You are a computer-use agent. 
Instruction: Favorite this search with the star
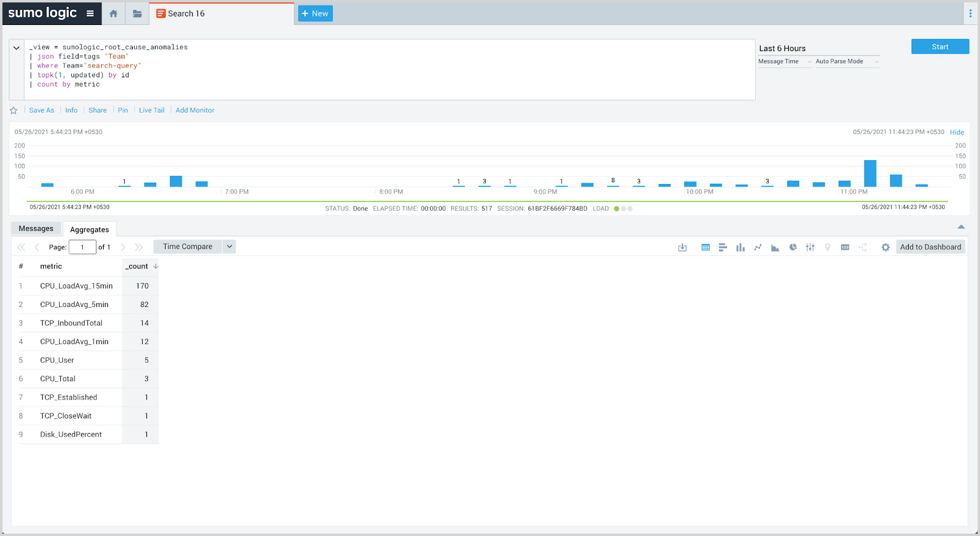click(13, 110)
